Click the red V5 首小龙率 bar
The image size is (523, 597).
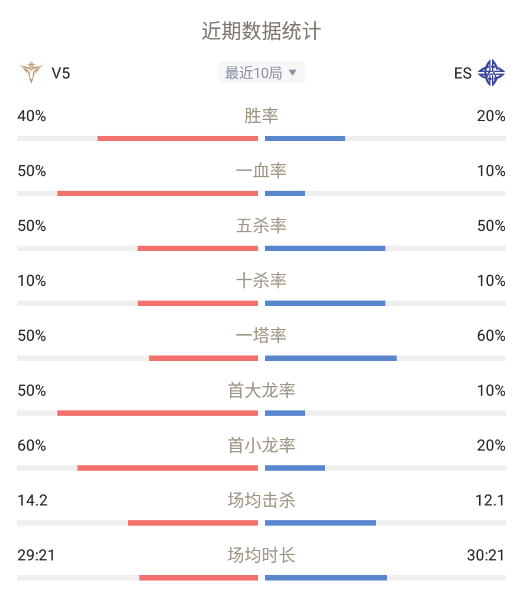(x=167, y=468)
